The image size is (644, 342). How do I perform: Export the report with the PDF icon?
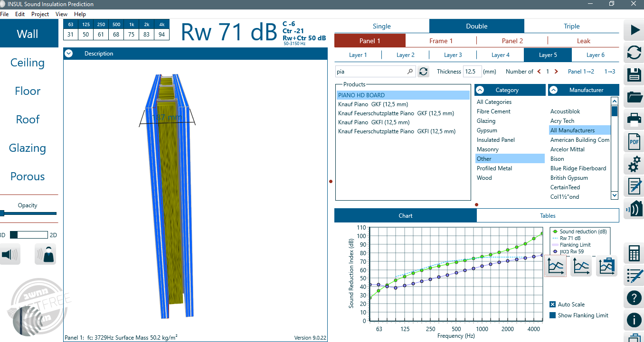(634, 141)
